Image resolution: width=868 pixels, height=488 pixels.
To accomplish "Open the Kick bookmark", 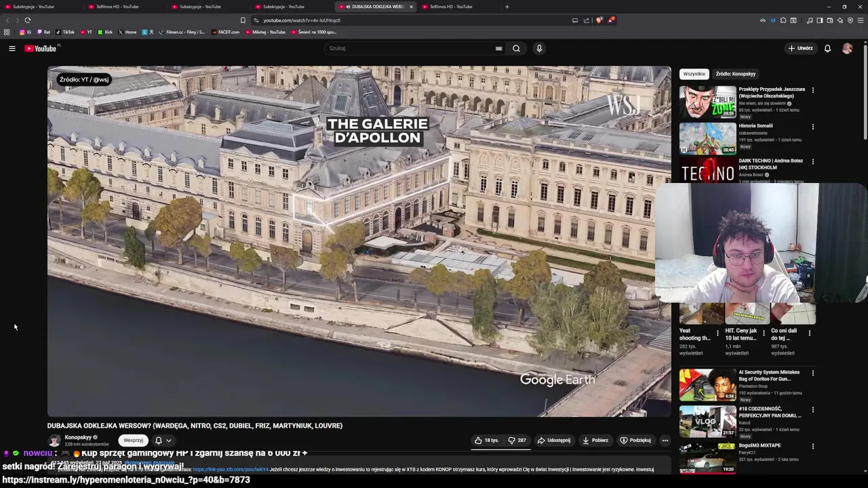I will (105, 32).
